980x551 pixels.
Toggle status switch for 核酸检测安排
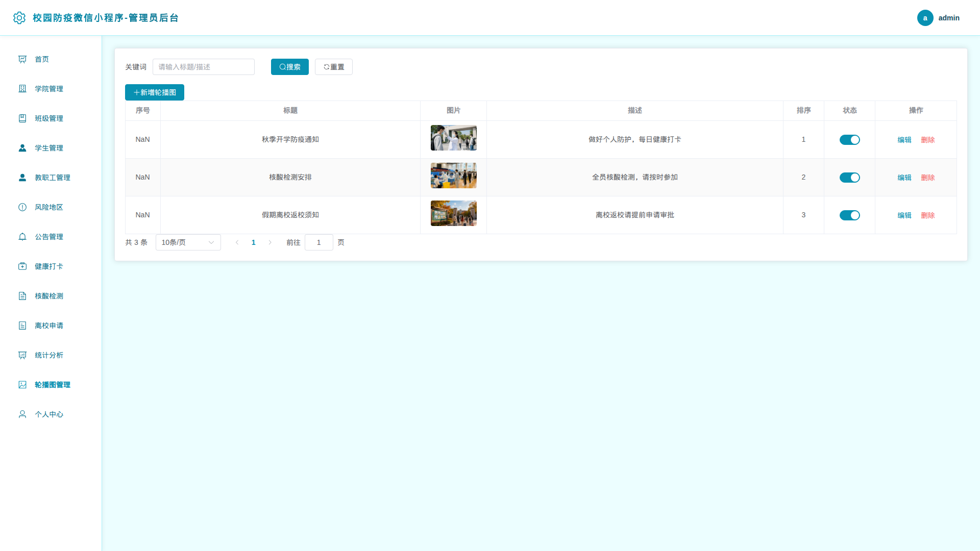point(849,178)
